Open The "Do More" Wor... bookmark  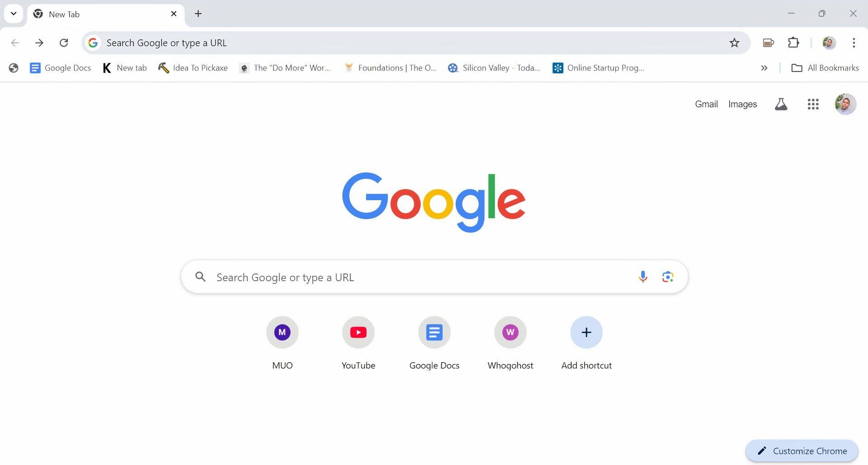[285, 68]
